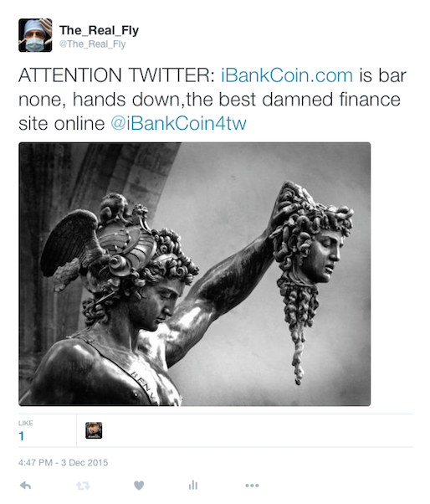Open the @iBankCoin4tw mention
This screenshot has width=430, height=504.
178,123
